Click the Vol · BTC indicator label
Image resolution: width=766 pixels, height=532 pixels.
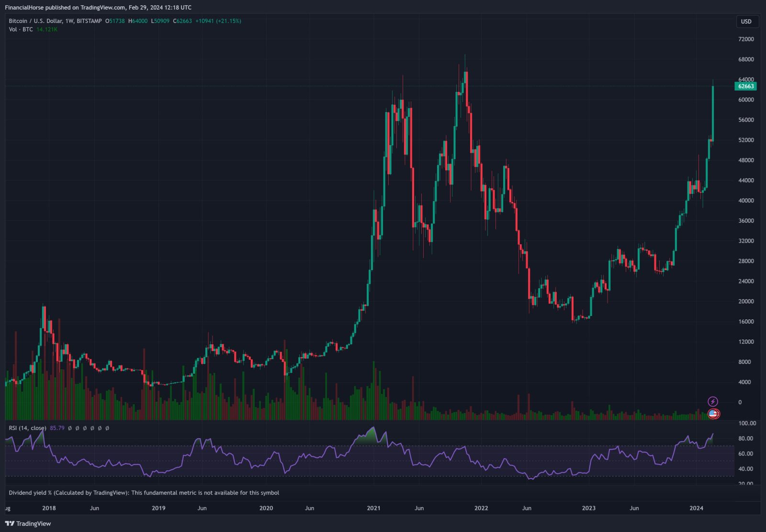[21, 30]
